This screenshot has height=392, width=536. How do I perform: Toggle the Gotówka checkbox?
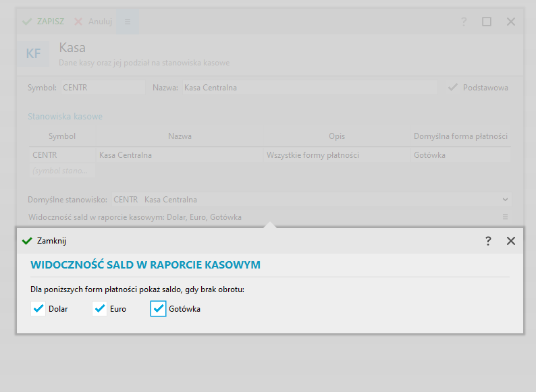pos(158,308)
